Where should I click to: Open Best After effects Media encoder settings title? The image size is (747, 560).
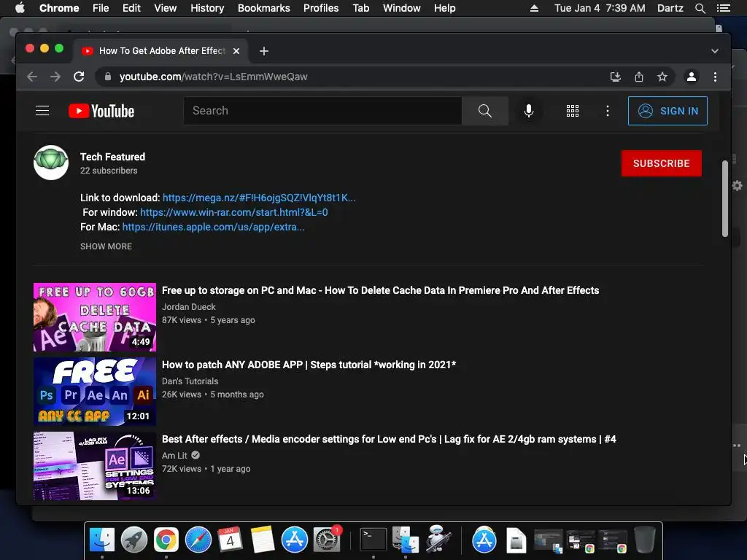pyautogui.click(x=389, y=439)
